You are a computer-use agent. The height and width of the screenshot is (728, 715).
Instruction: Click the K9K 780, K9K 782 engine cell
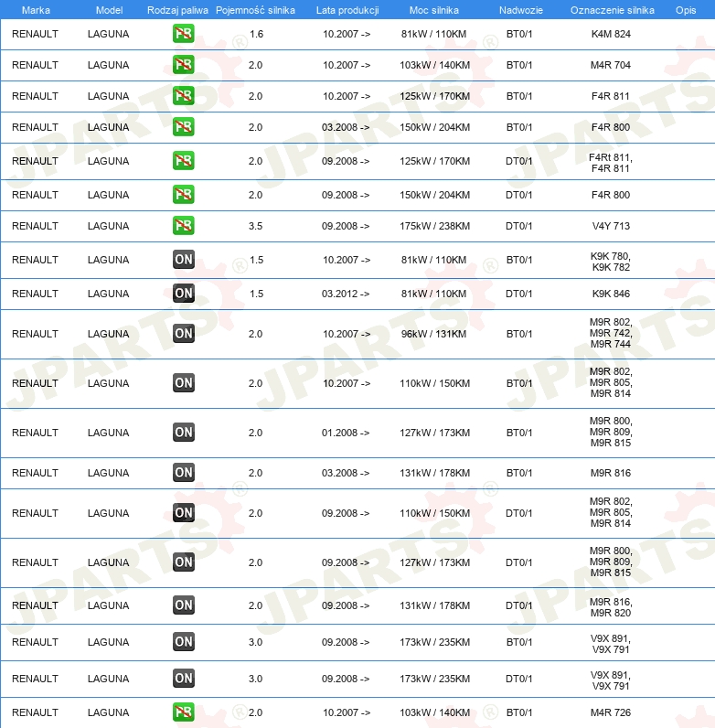pyautogui.click(x=611, y=262)
